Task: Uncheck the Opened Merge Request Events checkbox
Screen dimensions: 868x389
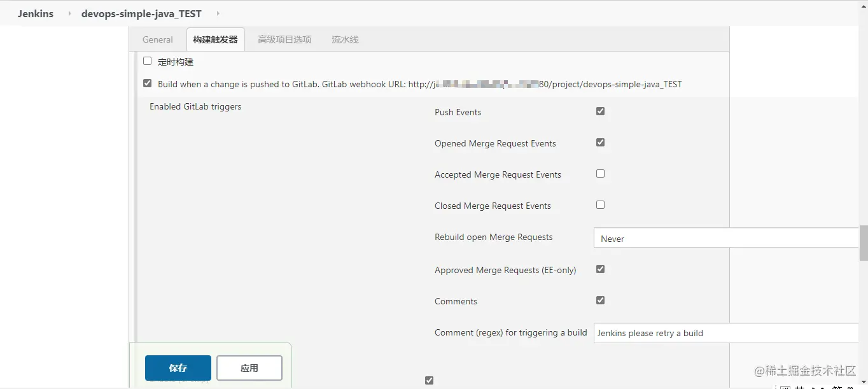Action: click(600, 143)
